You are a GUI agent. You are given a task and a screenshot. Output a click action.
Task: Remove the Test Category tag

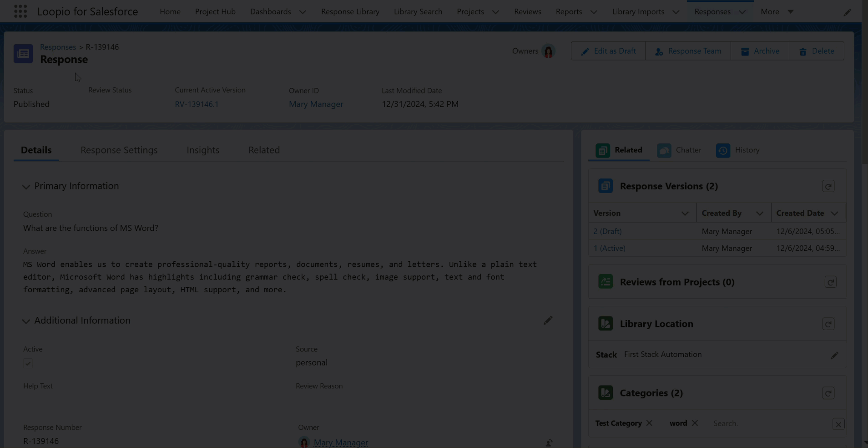pos(649,423)
